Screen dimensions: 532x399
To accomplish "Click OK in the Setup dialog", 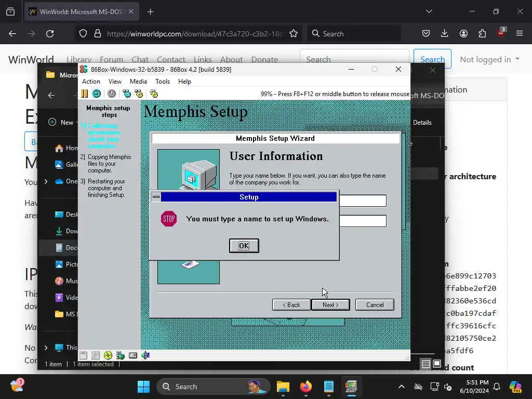I will [x=244, y=246].
